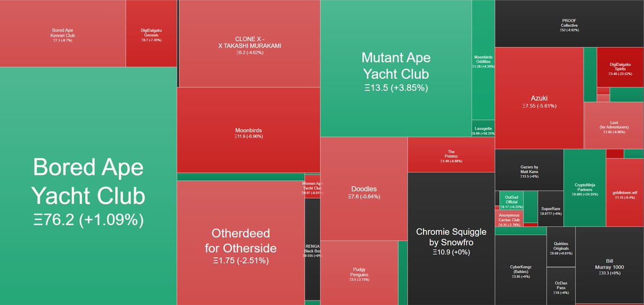
Task: Click the Loot (for Adventurers) tile
Action: [613, 125]
